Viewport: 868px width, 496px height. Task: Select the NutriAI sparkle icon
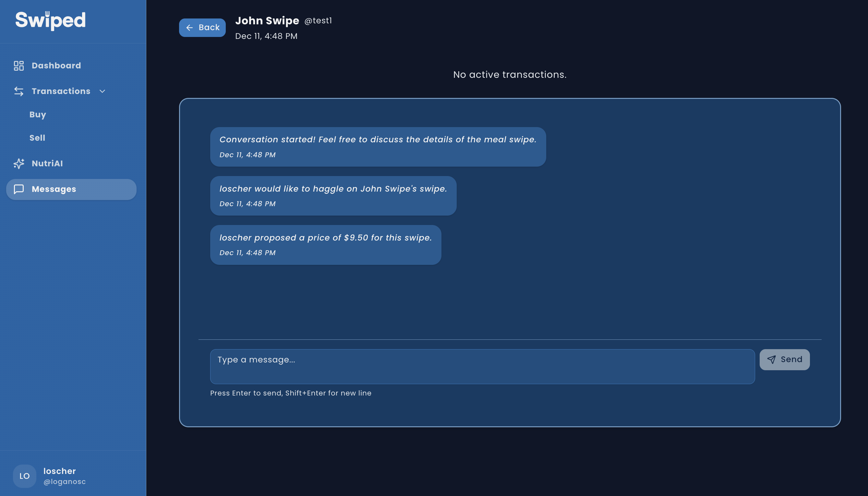(19, 163)
